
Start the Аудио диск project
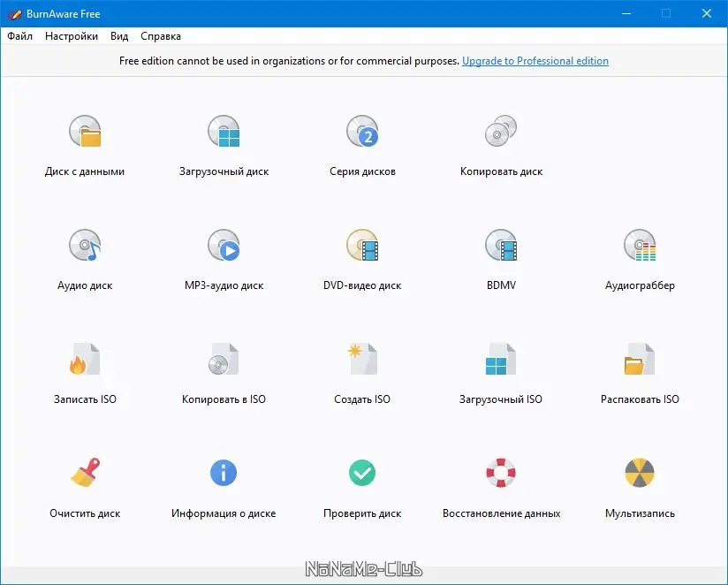(x=85, y=245)
